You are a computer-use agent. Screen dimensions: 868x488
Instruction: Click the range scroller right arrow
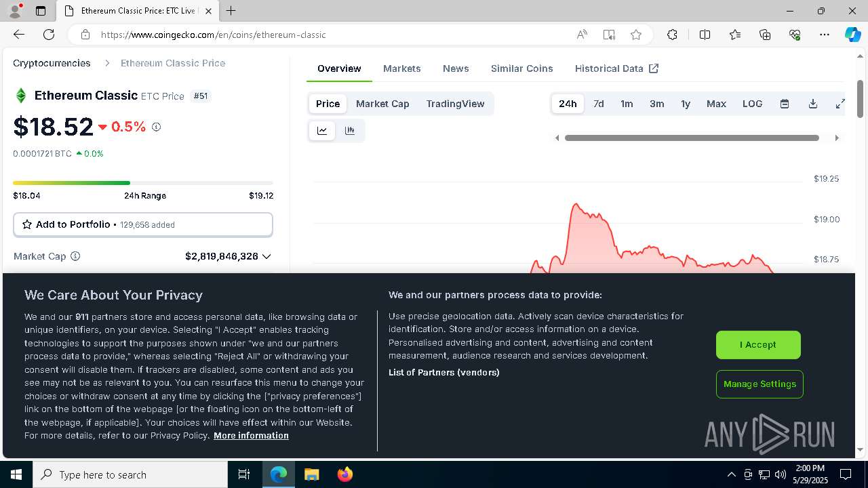837,138
